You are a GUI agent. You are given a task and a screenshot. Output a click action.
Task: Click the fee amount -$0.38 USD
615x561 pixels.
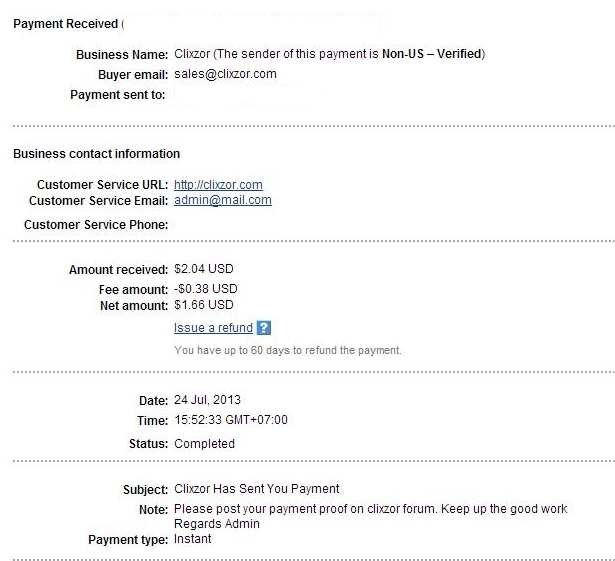click(204, 290)
